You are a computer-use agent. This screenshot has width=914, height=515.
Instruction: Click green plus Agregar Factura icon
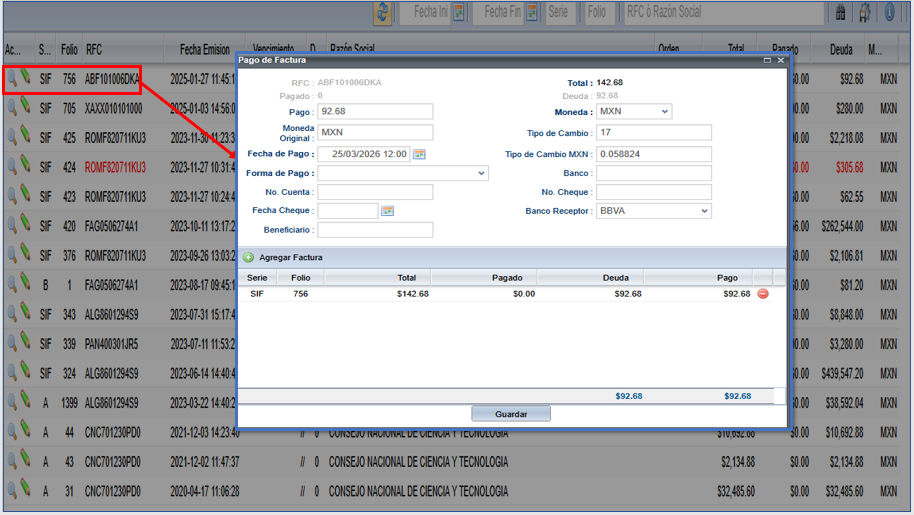tap(249, 258)
